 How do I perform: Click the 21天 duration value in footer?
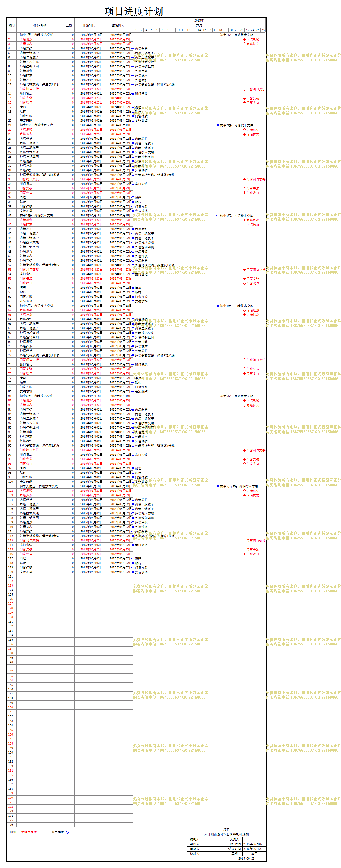click(254, 854)
